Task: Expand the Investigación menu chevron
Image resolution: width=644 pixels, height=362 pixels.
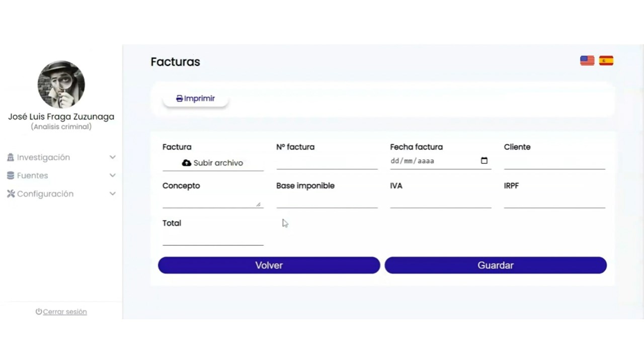Action: [113, 157]
